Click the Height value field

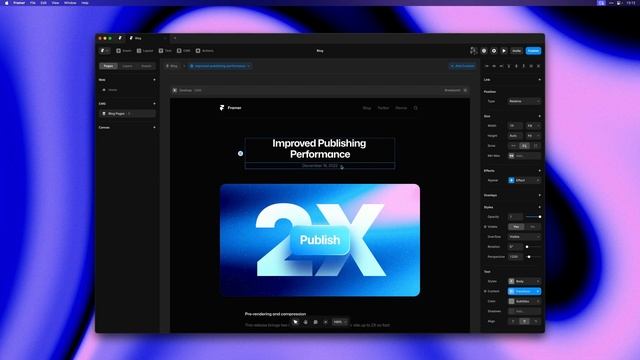[x=515, y=136]
